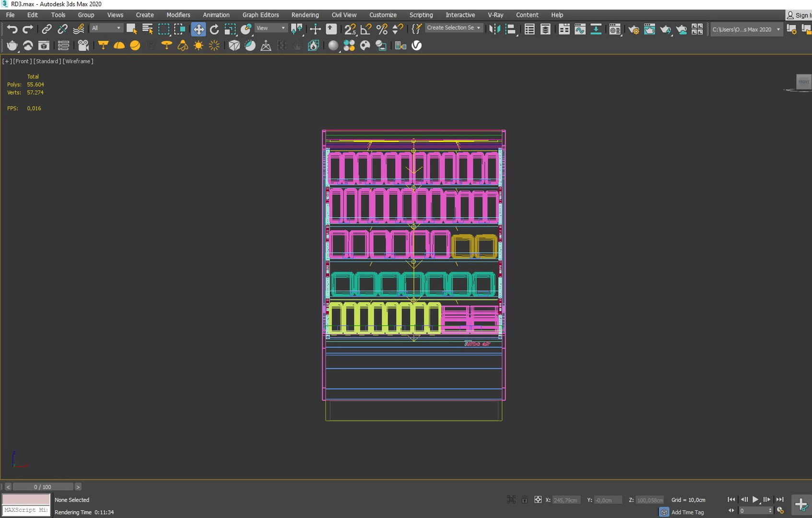
Task: Open the Graph Editors menu
Action: click(x=260, y=15)
